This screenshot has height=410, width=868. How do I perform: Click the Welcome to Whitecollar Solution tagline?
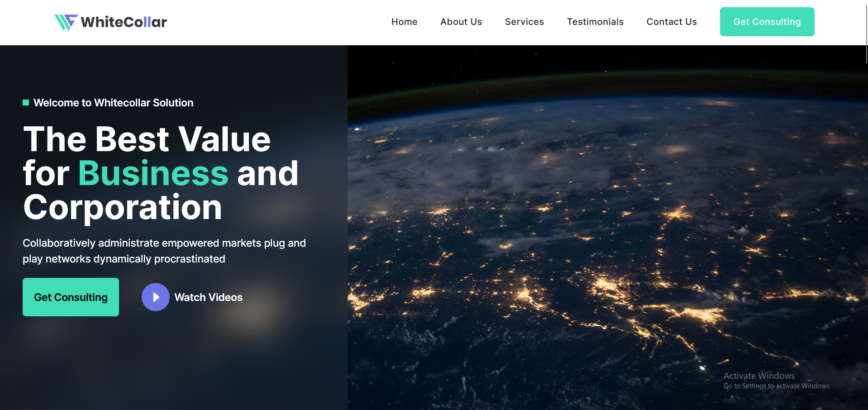coord(113,103)
